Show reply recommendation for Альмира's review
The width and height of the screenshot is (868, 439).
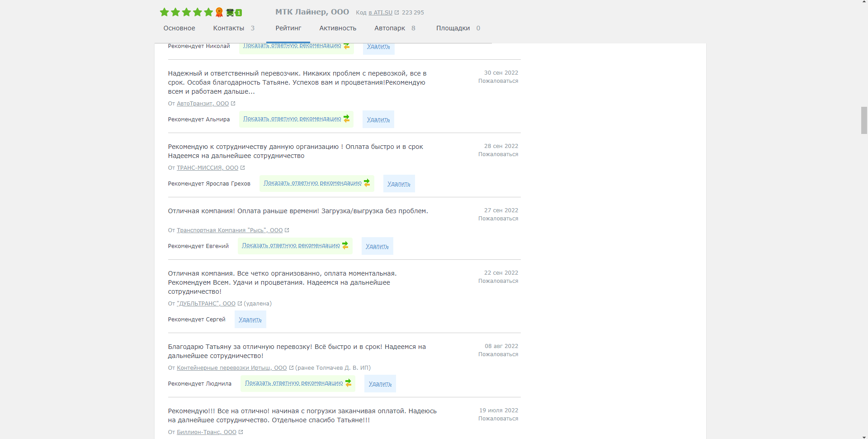click(292, 119)
